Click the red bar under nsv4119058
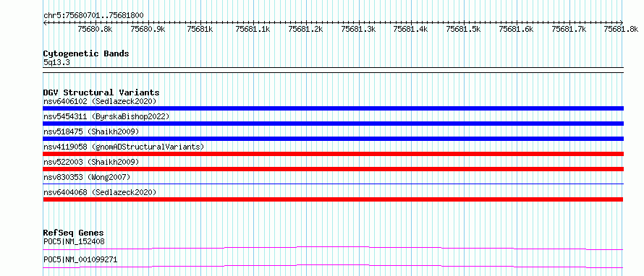Viewport: 644px width, 276px height. 333,154
